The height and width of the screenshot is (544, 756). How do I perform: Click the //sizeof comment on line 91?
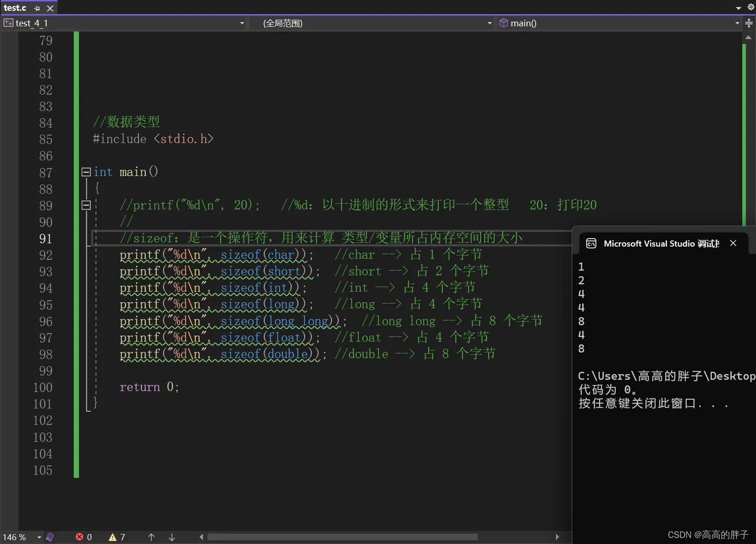(321, 238)
